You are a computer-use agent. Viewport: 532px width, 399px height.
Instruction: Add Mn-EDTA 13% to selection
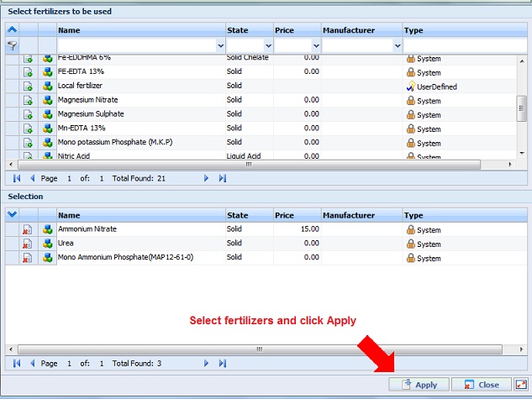pos(29,129)
